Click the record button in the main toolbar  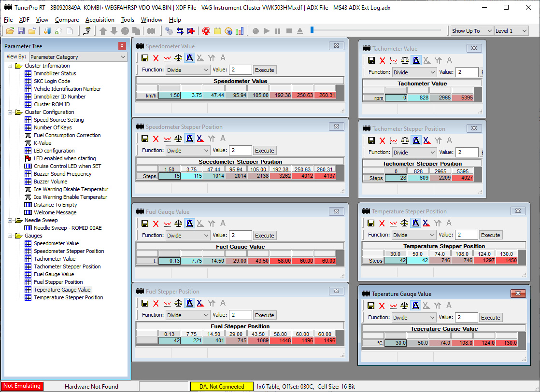256,31
